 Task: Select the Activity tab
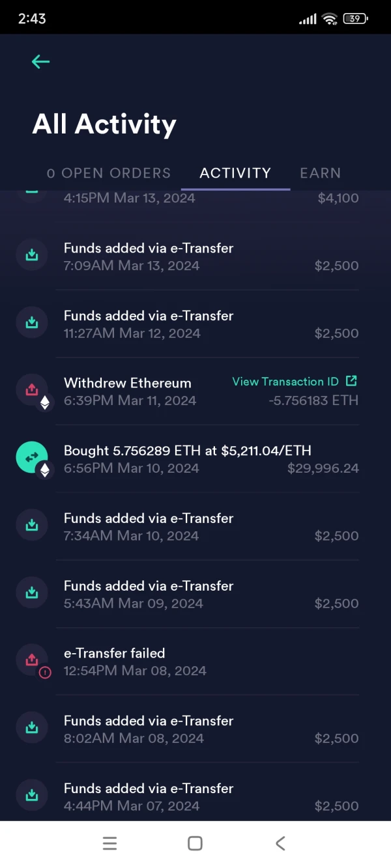[235, 173]
